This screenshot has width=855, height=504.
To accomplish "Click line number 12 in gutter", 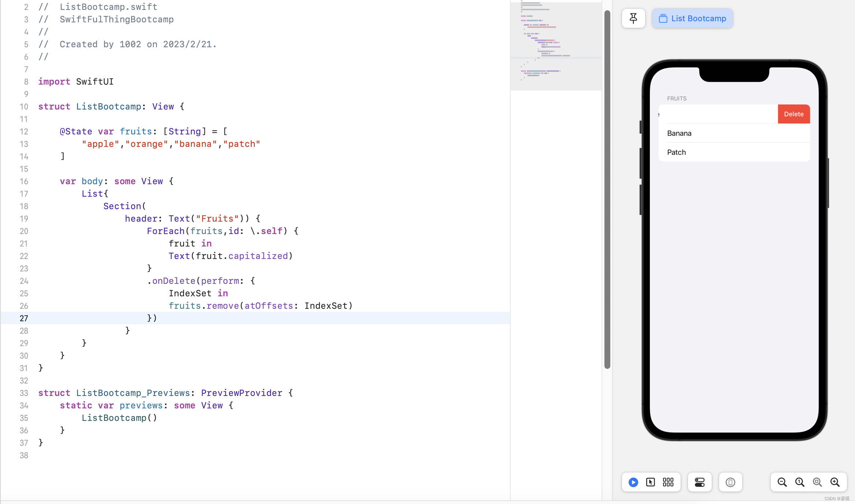I will [24, 131].
